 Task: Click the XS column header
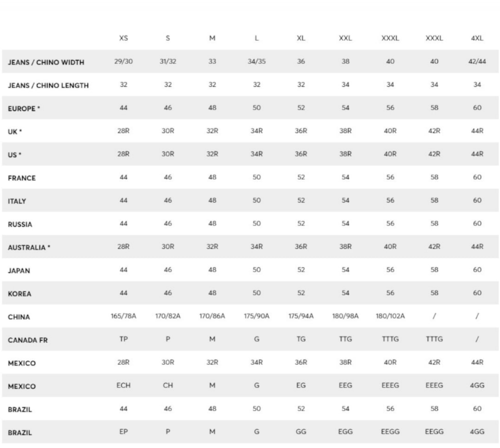pyautogui.click(x=123, y=38)
